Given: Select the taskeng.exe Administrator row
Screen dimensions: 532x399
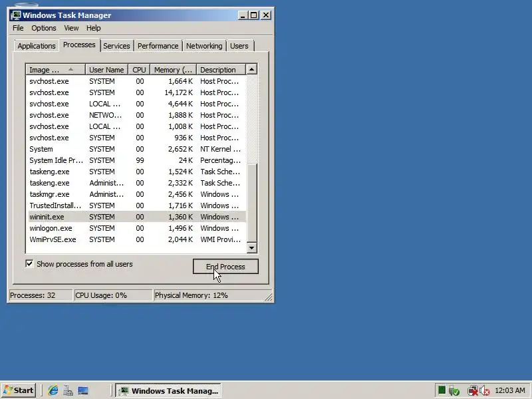Looking at the screenshot, I should coord(136,183).
